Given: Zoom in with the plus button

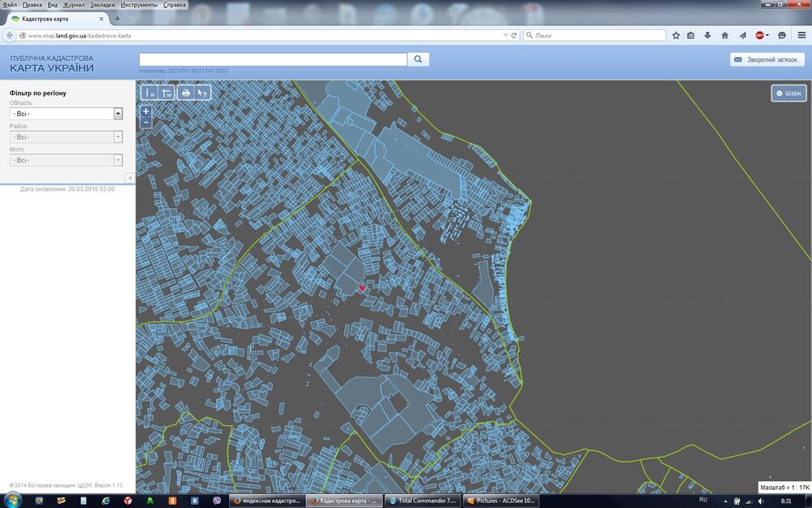Looking at the screenshot, I should coord(145,111).
